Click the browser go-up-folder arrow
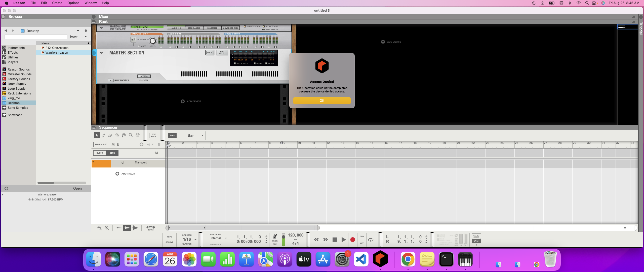This screenshot has width=644, height=272. [x=86, y=31]
